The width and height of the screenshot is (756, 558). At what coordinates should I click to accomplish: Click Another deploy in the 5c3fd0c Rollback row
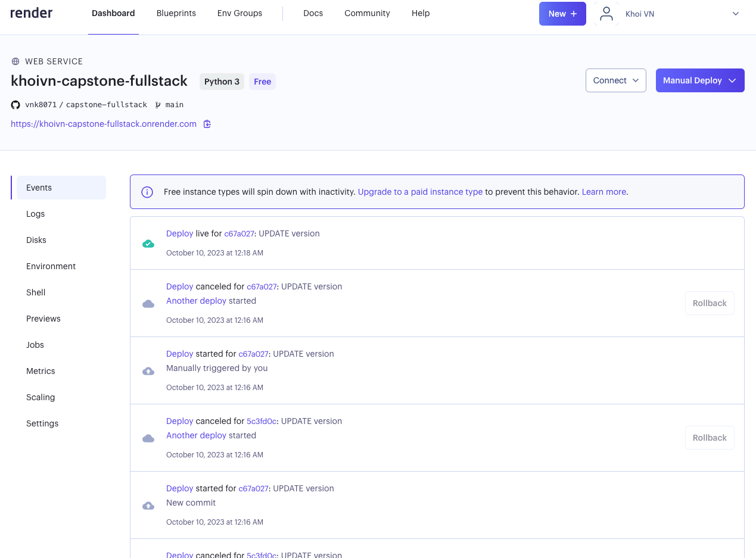click(x=197, y=435)
